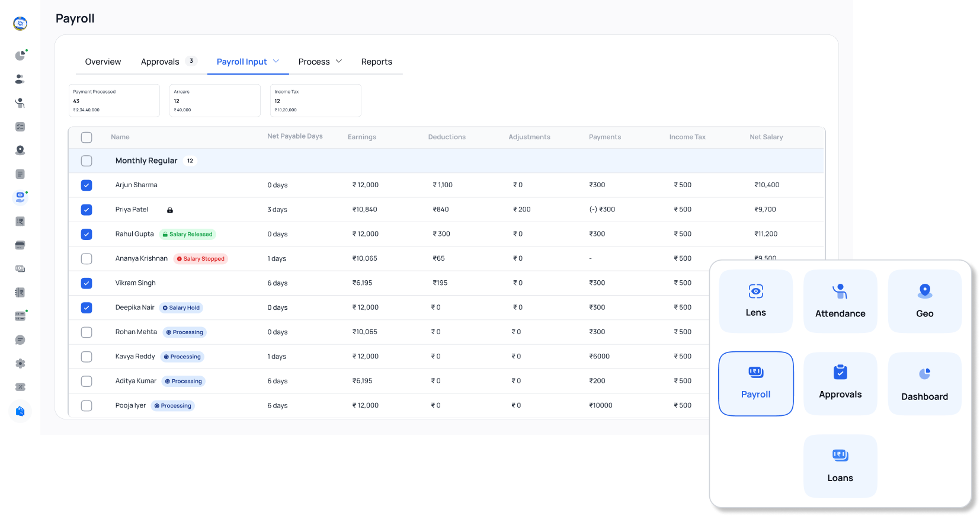Check the Kavya Reddy row checkbox
980x516 pixels.
[x=87, y=357]
